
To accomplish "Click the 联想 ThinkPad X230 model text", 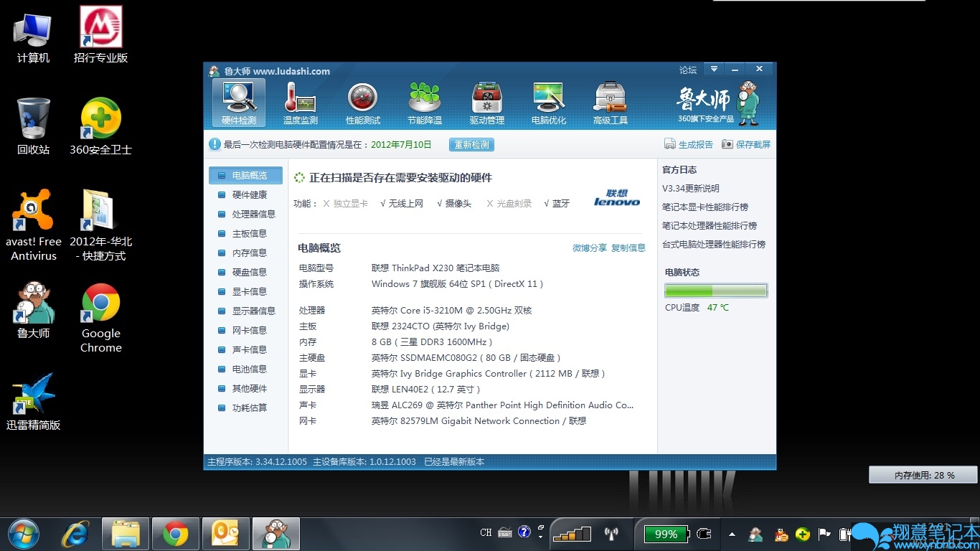I will coord(435,268).
